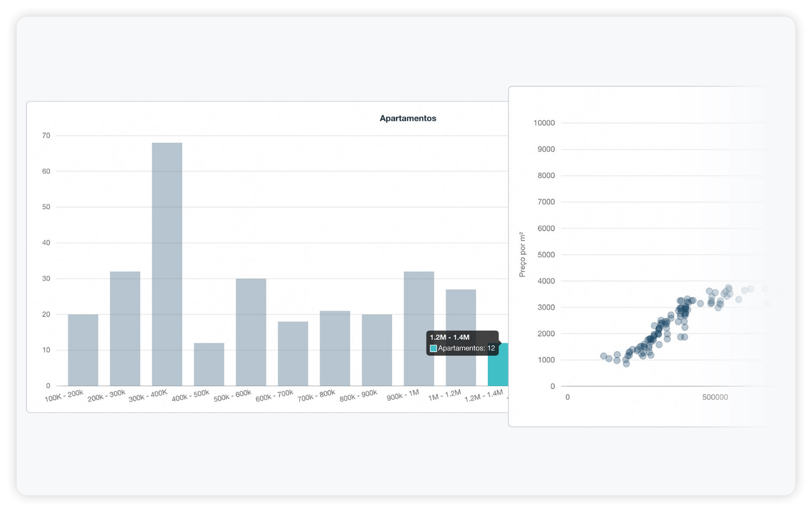Click the teal color swatch in tooltip

(433, 348)
